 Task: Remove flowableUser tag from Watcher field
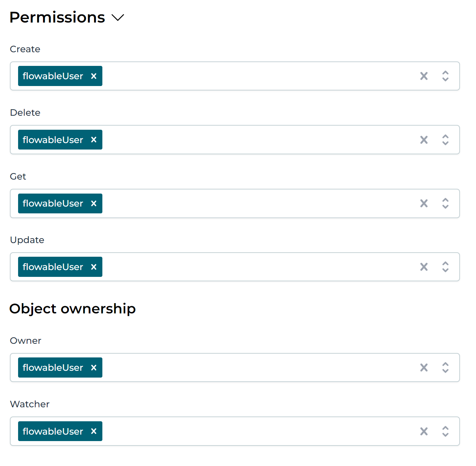(94, 431)
